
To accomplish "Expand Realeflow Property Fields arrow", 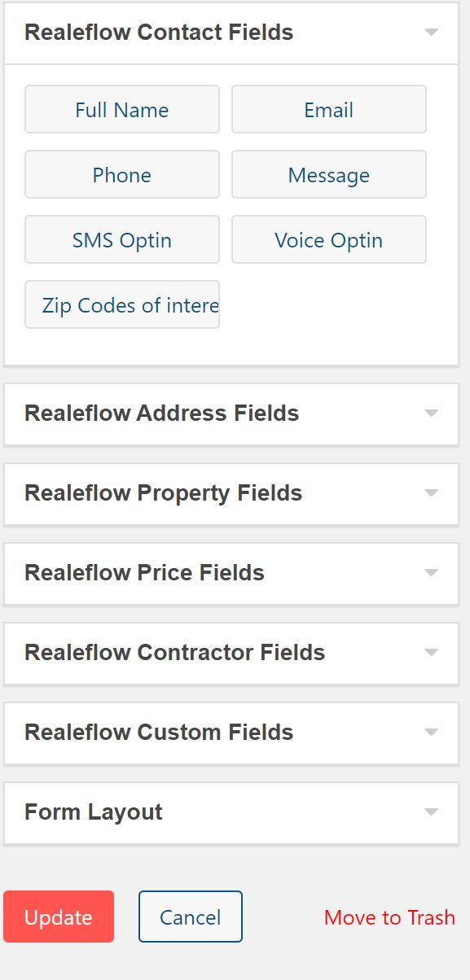I will (432, 493).
